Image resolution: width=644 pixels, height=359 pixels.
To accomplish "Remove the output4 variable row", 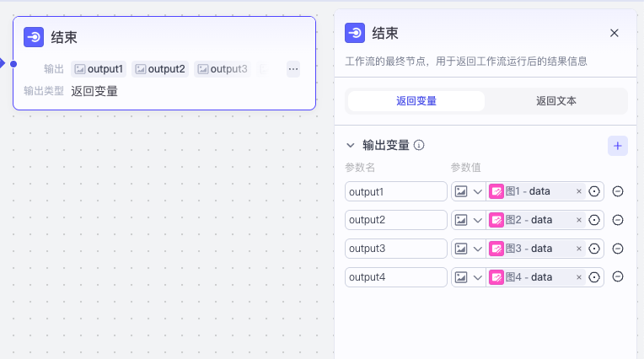I will tap(618, 277).
